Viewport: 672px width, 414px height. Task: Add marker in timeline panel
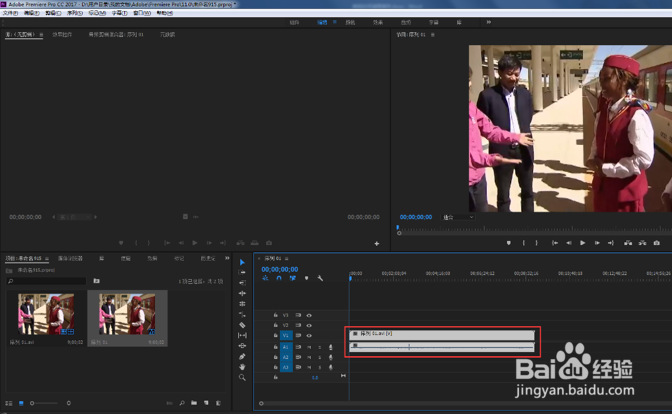[x=306, y=278]
